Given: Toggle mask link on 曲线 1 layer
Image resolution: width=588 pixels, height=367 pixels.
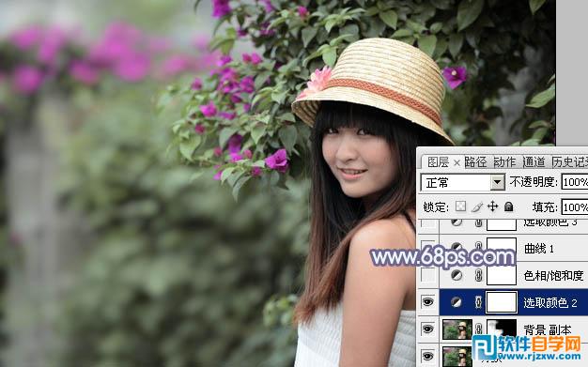Looking at the screenshot, I should pos(478,248).
